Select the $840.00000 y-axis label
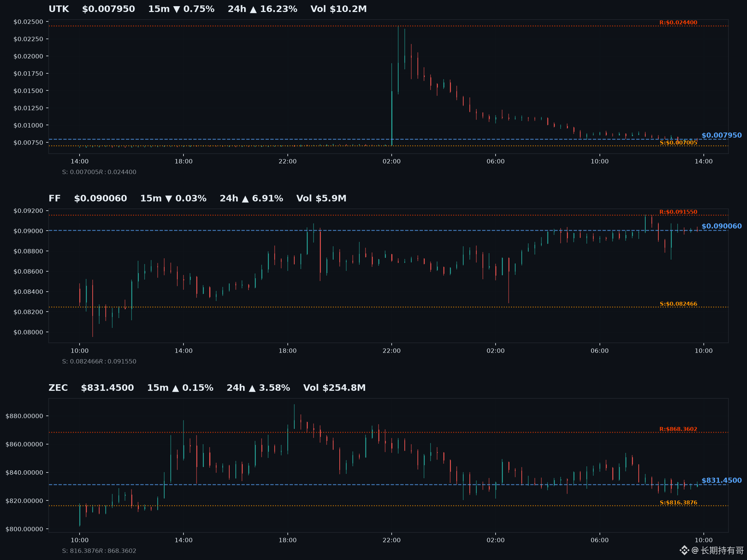This screenshot has height=560, width=747. pyautogui.click(x=24, y=473)
